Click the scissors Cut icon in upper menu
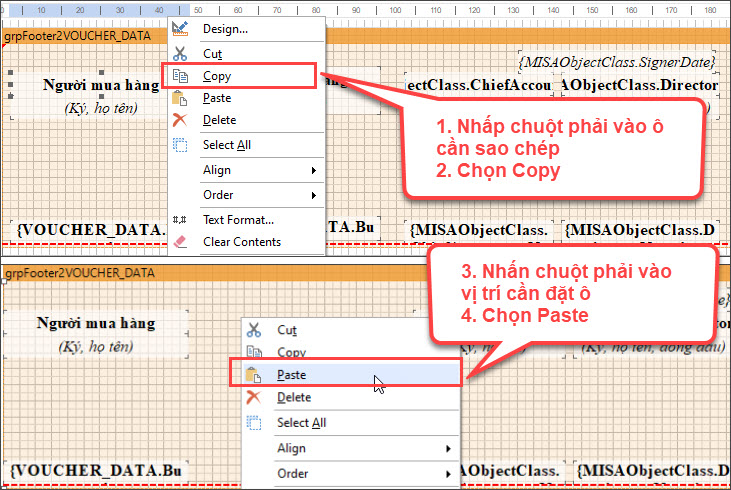The height and width of the screenshot is (490, 731). 180,53
